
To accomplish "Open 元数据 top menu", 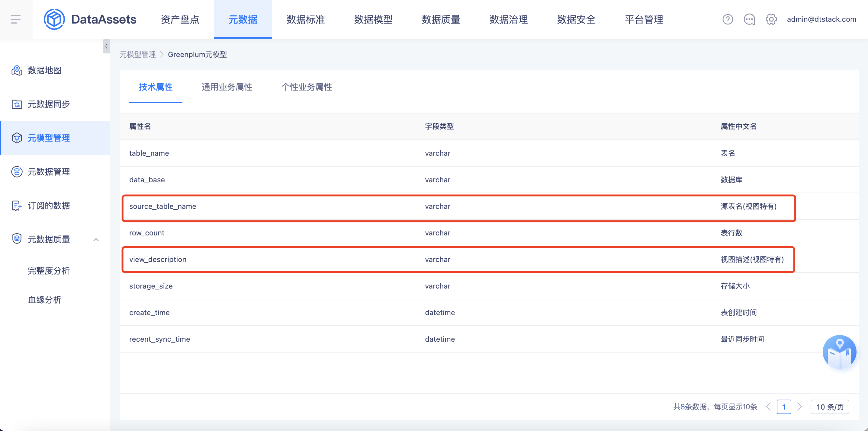I will coord(243,19).
